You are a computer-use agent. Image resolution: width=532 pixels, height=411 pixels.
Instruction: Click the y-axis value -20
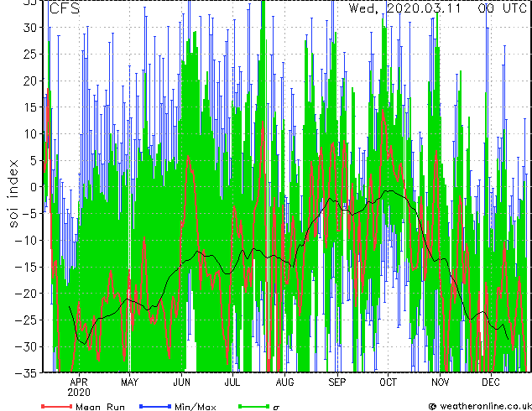pos(27,294)
